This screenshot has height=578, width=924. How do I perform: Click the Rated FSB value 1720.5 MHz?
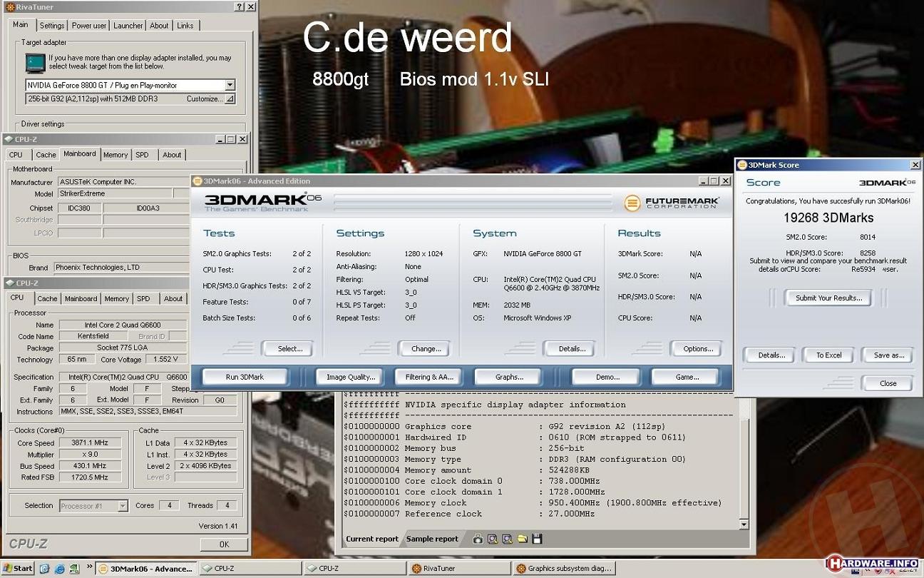pyautogui.click(x=89, y=477)
